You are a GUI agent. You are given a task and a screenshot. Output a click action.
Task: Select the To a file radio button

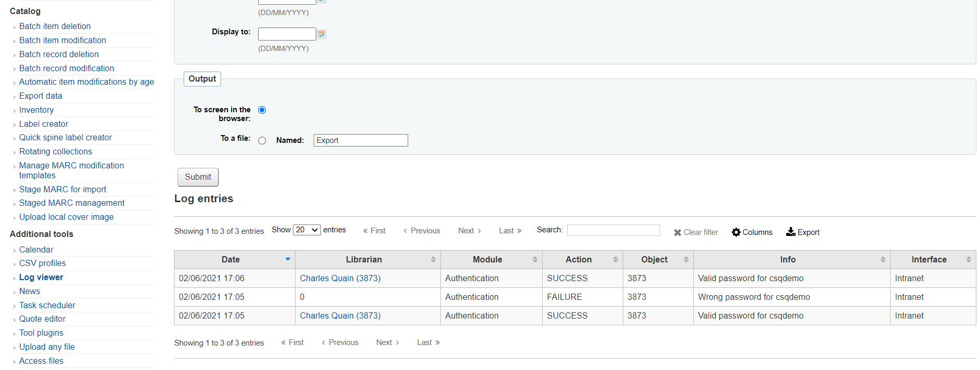(x=262, y=141)
